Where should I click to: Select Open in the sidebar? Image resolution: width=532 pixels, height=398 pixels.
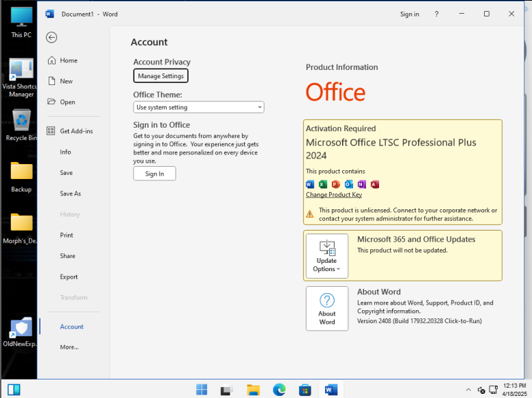(x=67, y=102)
